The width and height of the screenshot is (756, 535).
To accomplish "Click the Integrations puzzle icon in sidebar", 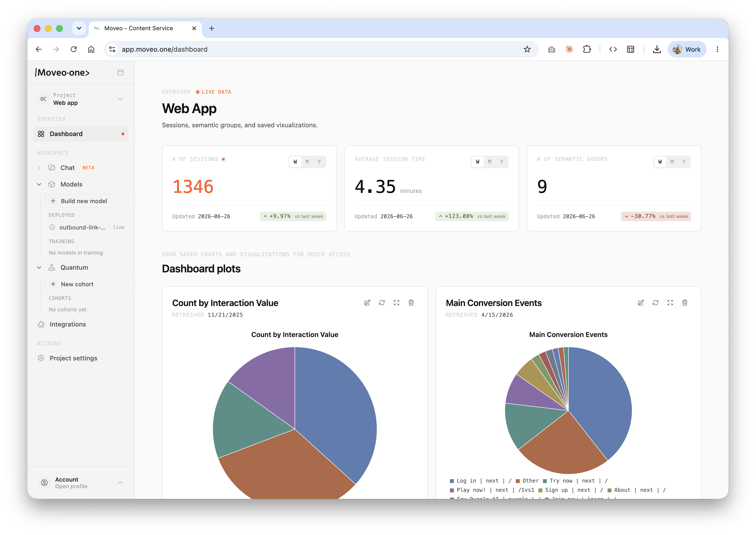I will click(41, 325).
